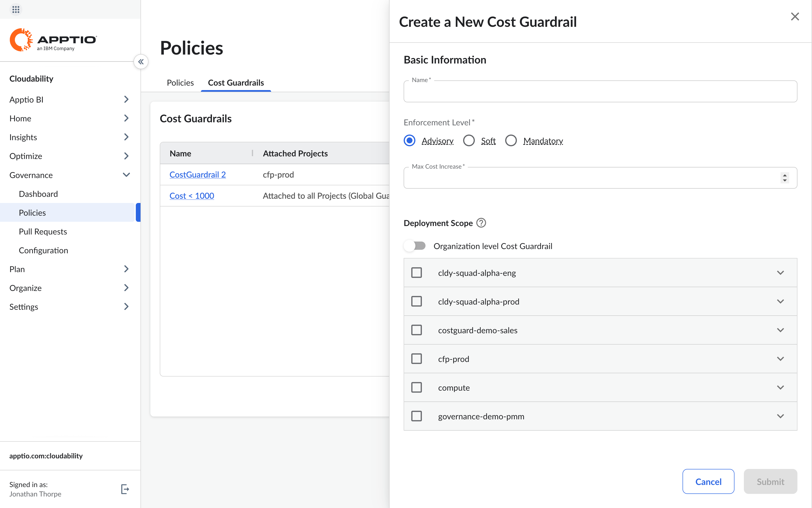Select Mandatory enforcement level
The width and height of the screenshot is (812, 508).
511,140
